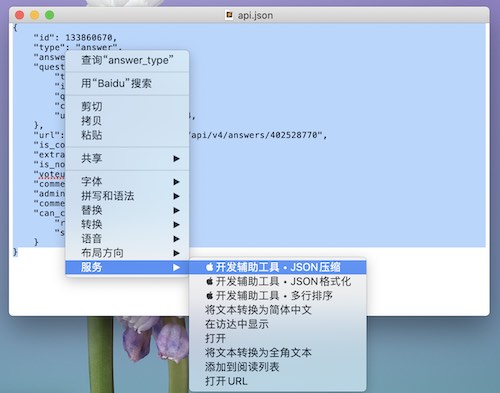Click the misspelled "voteu" underlined key
This screenshot has height=393, width=500.
coord(49,174)
